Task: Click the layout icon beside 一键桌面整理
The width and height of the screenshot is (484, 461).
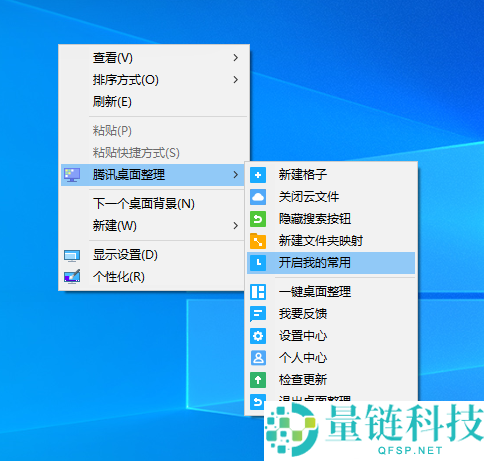Action: pyautogui.click(x=258, y=292)
